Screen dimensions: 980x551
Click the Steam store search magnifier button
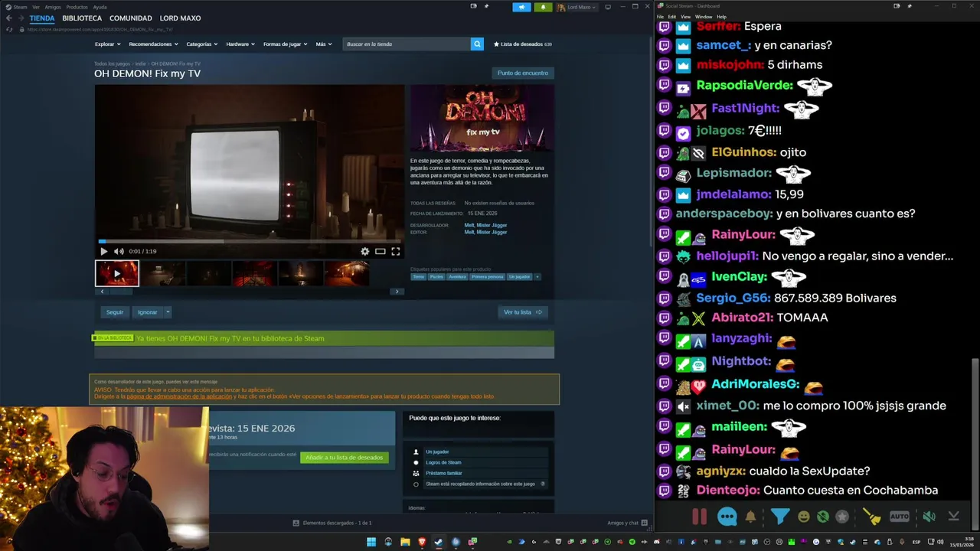point(477,44)
